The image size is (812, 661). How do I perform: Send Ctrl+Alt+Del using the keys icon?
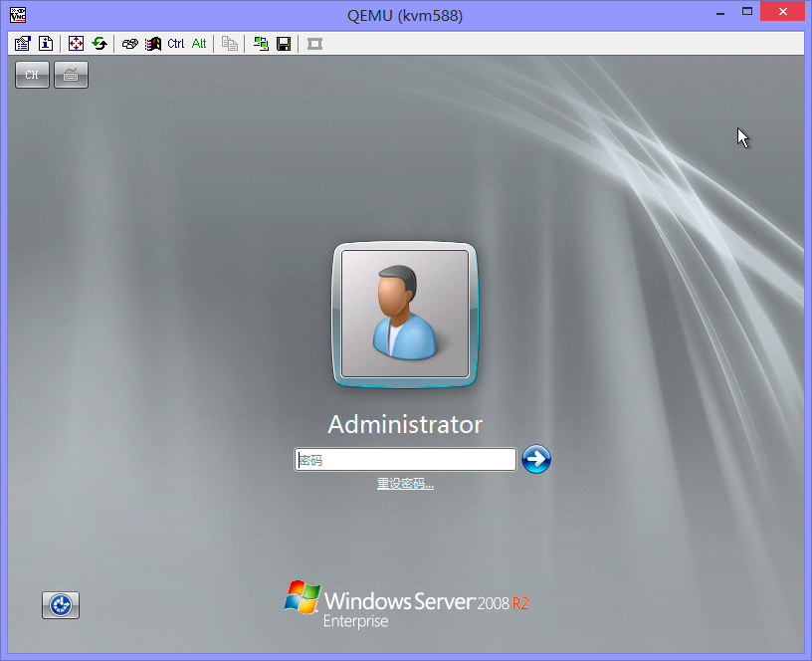tap(129, 44)
